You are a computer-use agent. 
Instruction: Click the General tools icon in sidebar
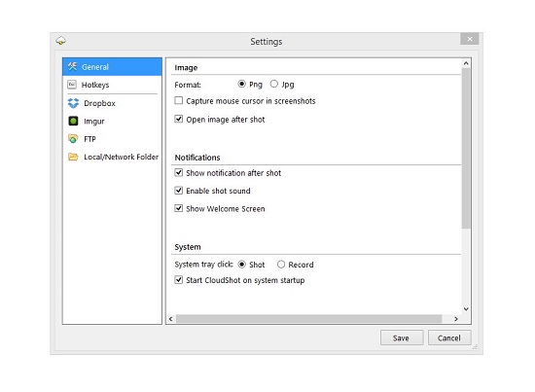tap(72, 66)
